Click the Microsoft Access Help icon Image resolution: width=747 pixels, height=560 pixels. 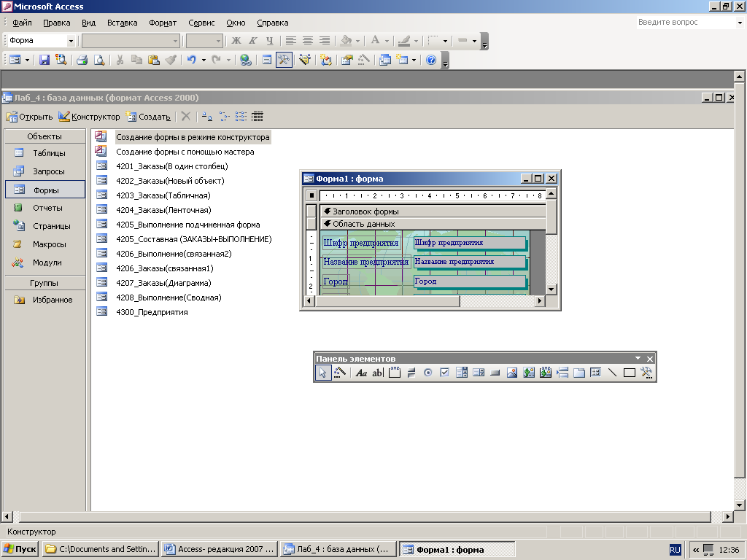pos(431,60)
